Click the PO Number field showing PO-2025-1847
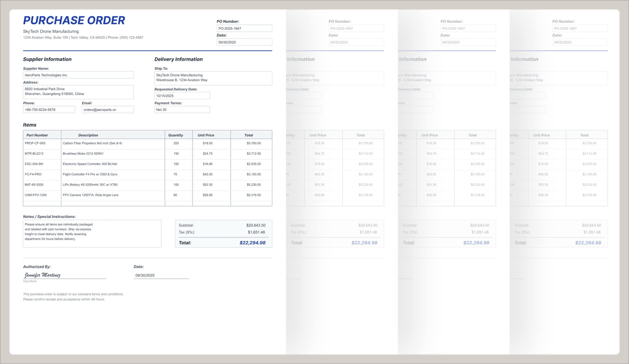This screenshot has width=629, height=364. 244,28
